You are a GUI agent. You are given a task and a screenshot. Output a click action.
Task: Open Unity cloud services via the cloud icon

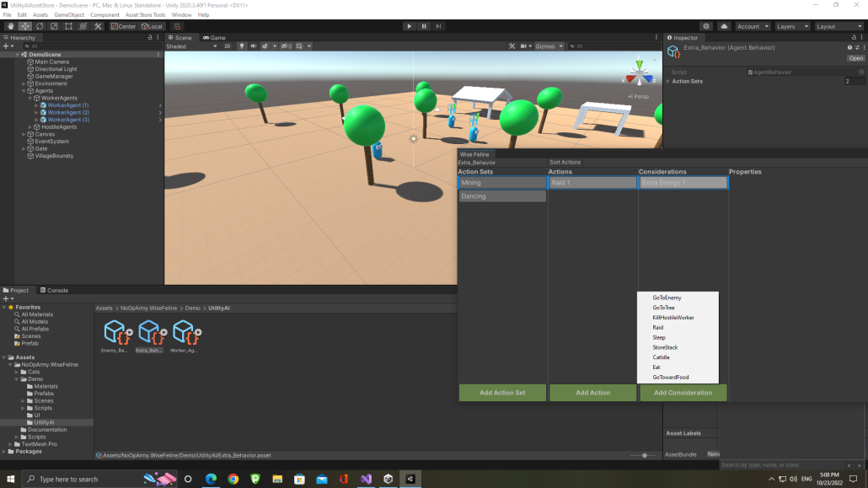click(x=724, y=26)
